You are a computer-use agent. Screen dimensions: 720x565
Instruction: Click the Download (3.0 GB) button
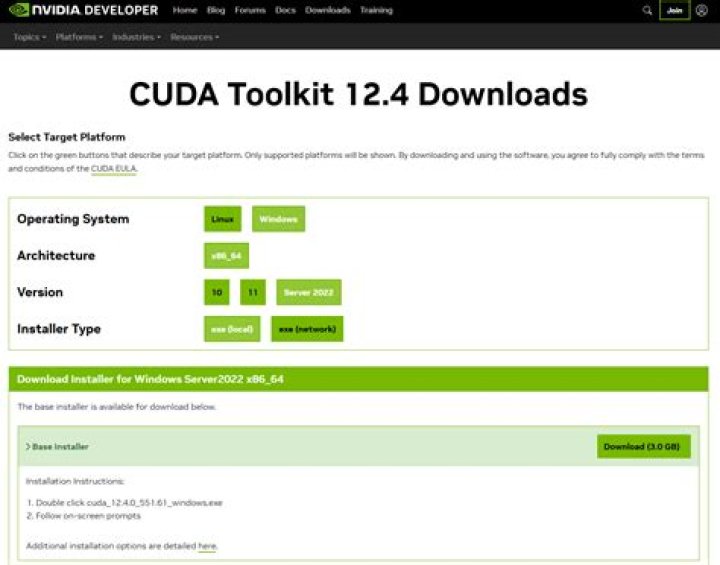pyautogui.click(x=644, y=446)
